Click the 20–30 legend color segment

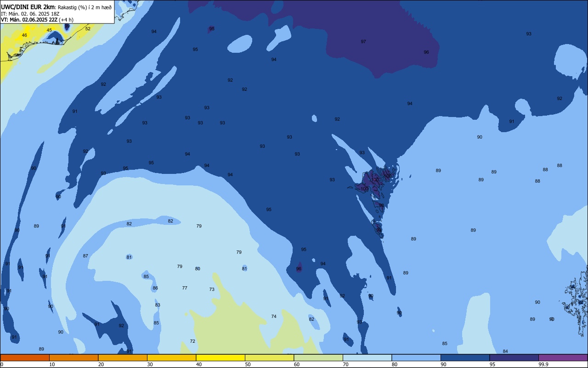pyautogui.click(x=123, y=357)
